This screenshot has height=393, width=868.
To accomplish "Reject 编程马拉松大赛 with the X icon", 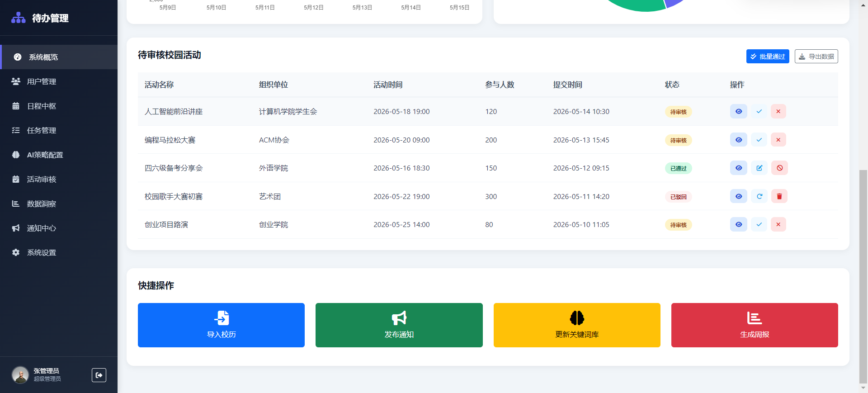I will tap(778, 140).
